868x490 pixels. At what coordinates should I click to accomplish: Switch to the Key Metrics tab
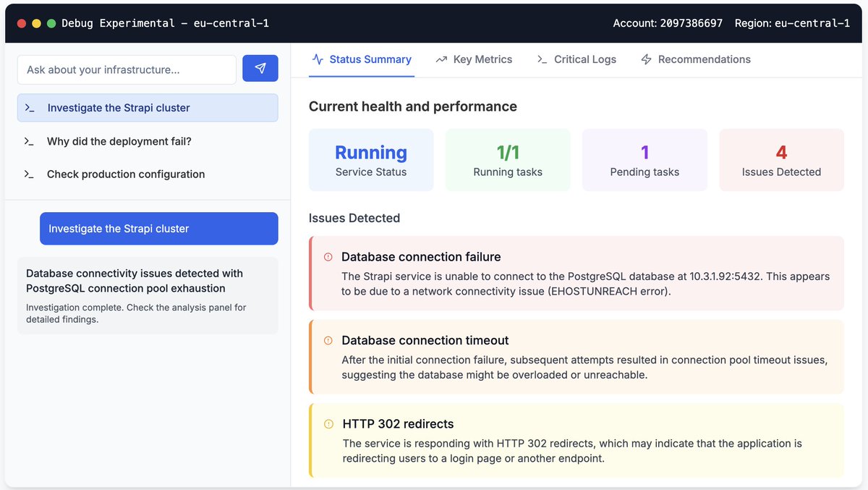coord(482,59)
